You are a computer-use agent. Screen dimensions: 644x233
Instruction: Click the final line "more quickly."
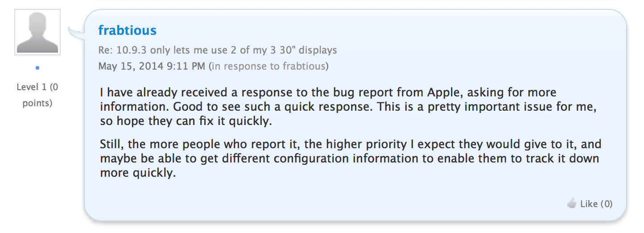pyautogui.click(x=138, y=173)
